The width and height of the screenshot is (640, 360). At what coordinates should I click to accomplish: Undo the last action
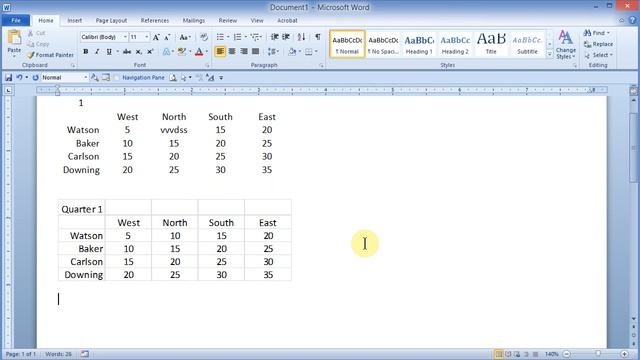19,77
